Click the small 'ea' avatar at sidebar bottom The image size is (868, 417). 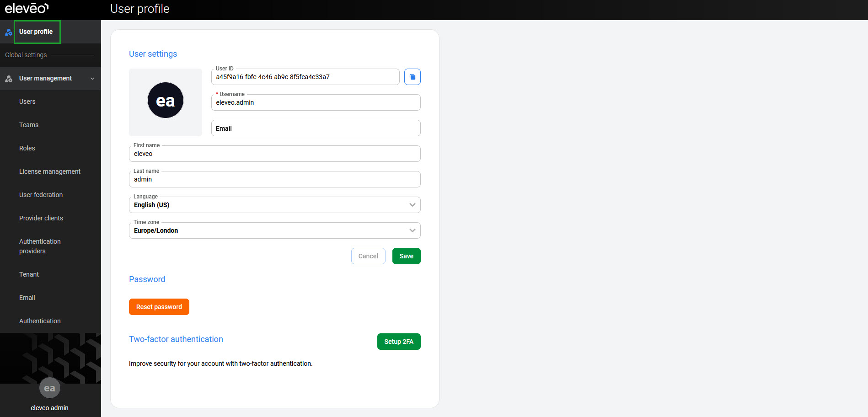click(49, 388)
